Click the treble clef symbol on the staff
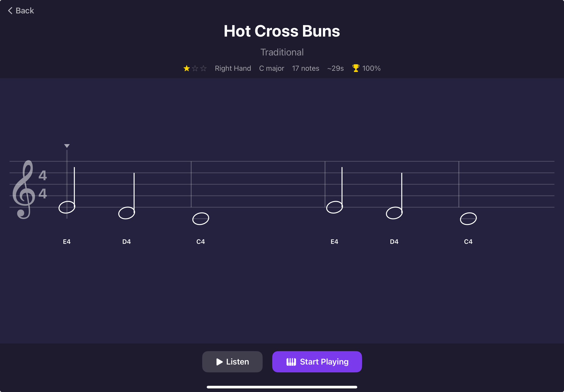Image resolution: width=564 pixels, height=392 pixels. pyautogui.click(x=24, y=189)
